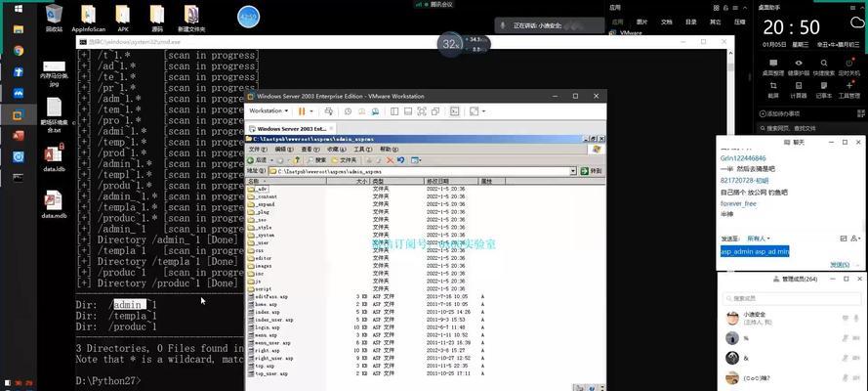
Task: Sort files by 修改日期 column header
Action: click(451, 181)
